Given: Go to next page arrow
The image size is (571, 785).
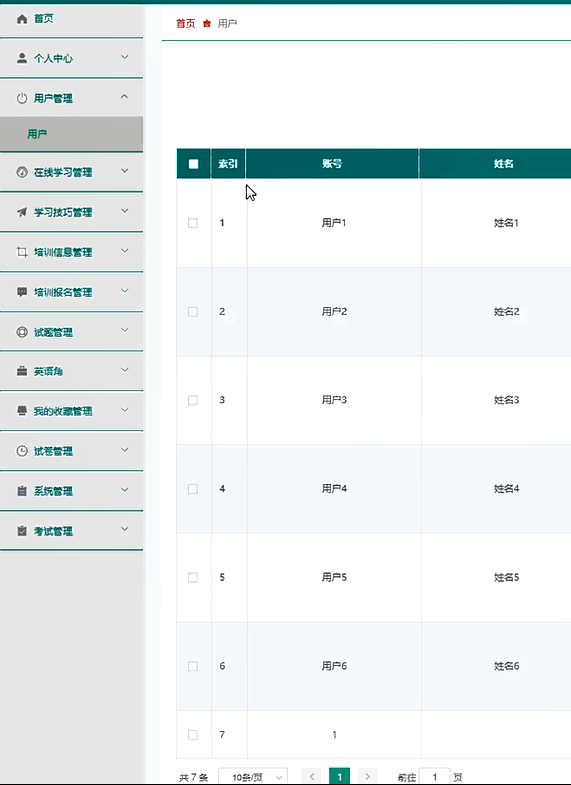Looking at the screenshot, I should 367,776.
